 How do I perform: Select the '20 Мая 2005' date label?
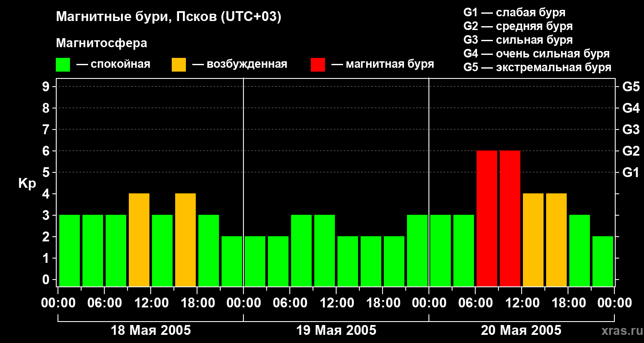pyautogui.click(x=521, y=331)
